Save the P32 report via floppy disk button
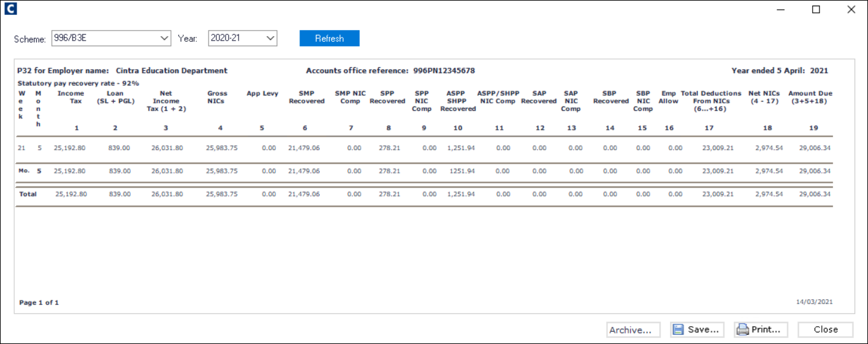This screenshot has height=344, width=868. click(697, 330)
